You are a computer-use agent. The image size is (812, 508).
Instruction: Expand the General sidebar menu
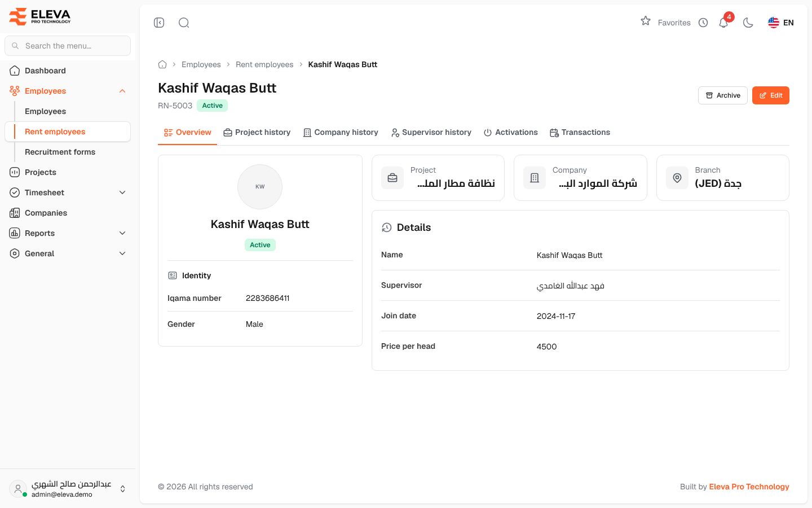[68, 253]
